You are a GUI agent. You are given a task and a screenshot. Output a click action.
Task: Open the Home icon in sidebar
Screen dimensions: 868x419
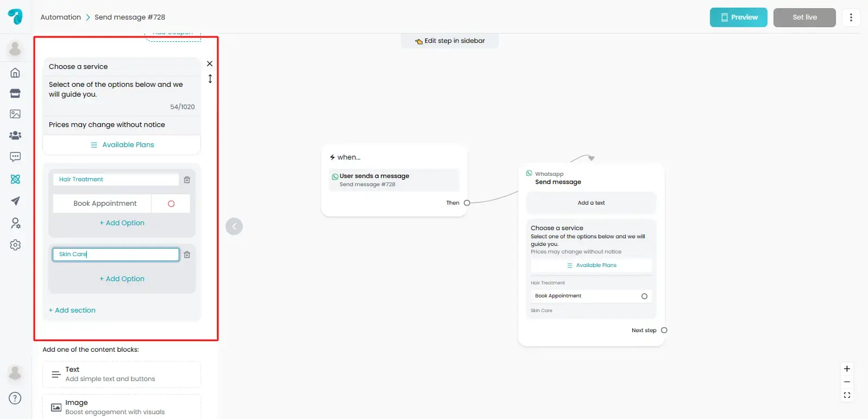pyautogui.click(x=15, y=73)
